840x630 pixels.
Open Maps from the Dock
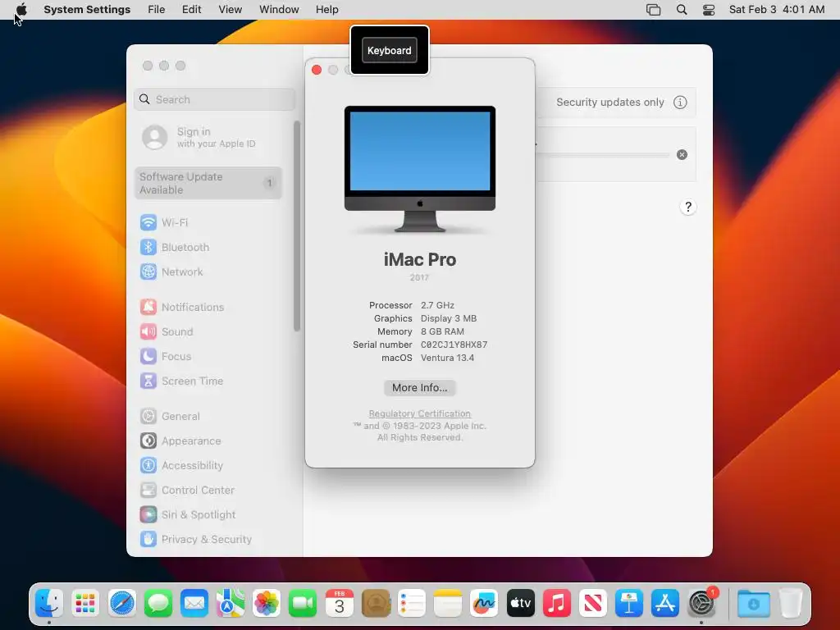(231, 603)
